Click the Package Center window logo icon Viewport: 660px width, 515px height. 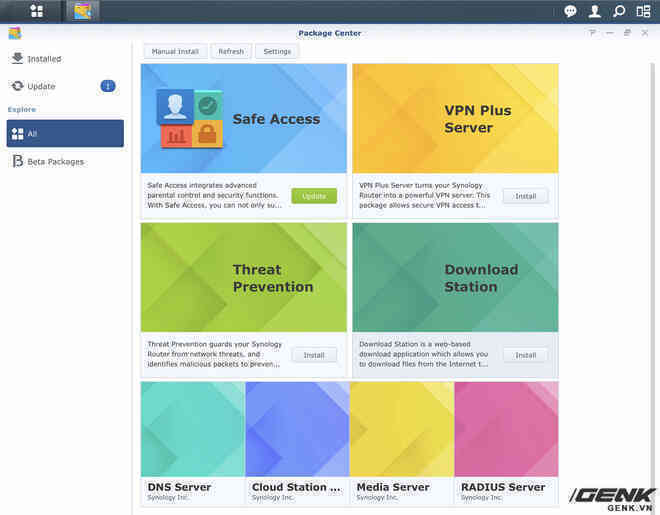coord(15,33)
